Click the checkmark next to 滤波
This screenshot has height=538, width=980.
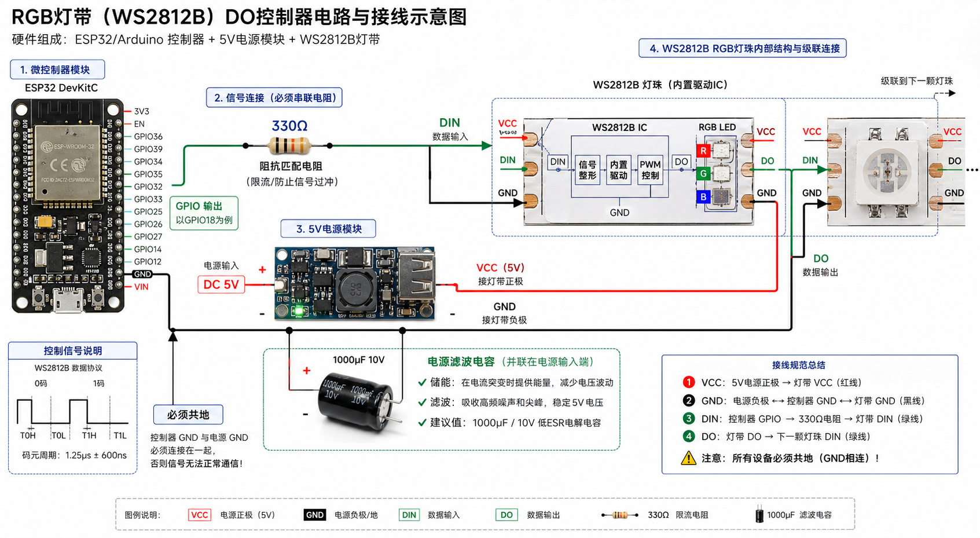click(423, 402)
